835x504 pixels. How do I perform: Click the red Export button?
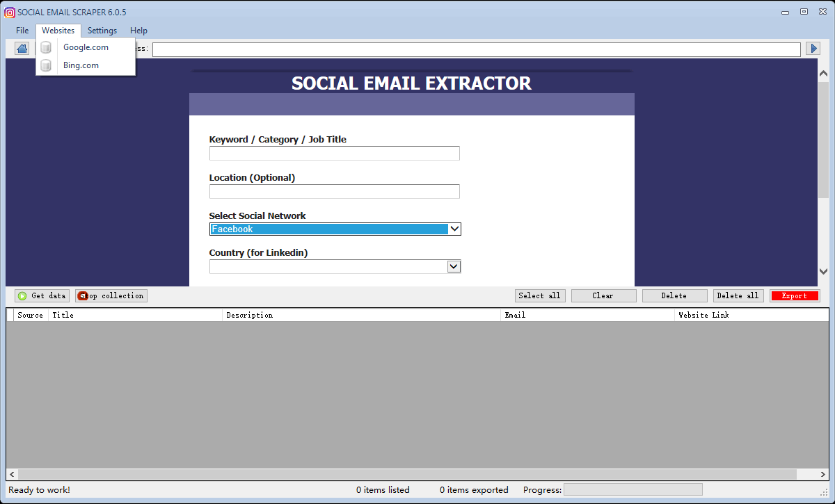coord(795,295)
